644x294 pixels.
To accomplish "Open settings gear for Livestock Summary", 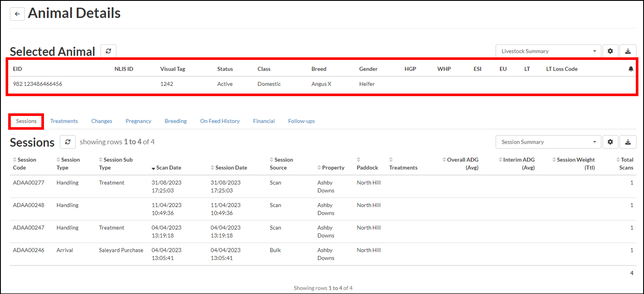I will click(610, 51).
